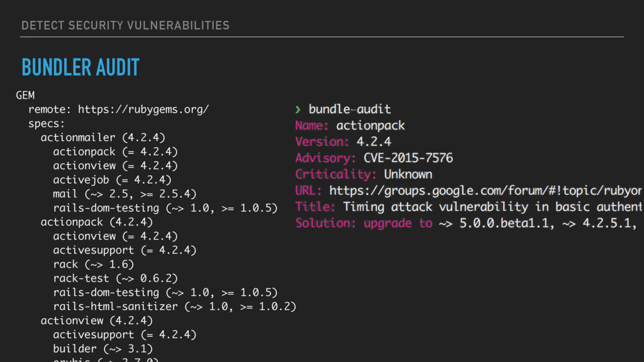Click the green prompt arrow before bundle-audit

point(297,109)
